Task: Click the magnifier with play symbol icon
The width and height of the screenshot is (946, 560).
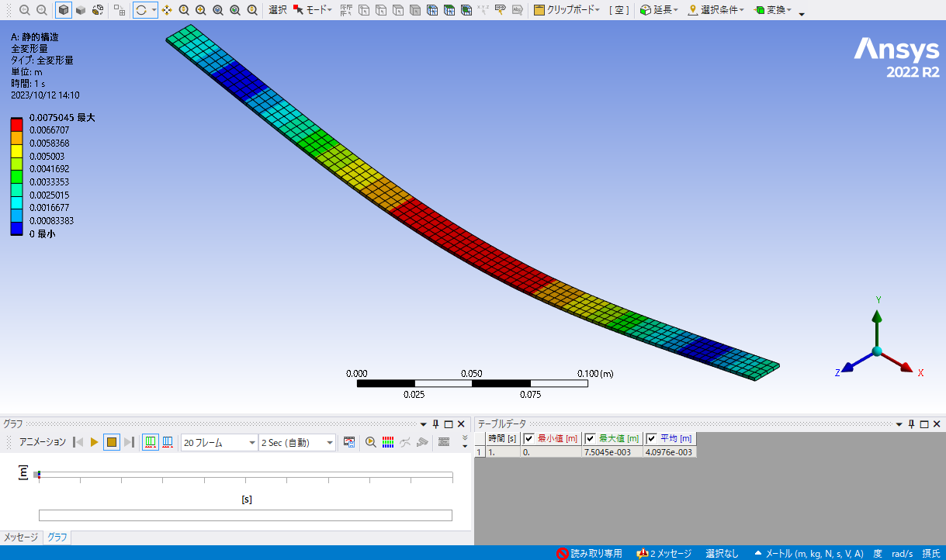Action: [371, 442]
